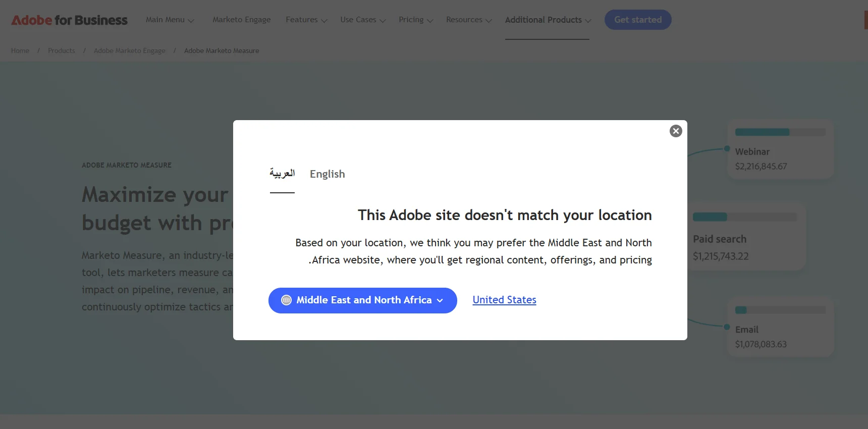Click the Email amount $1,078,083.63
This screenshot has height=429, width=868.
761,344
